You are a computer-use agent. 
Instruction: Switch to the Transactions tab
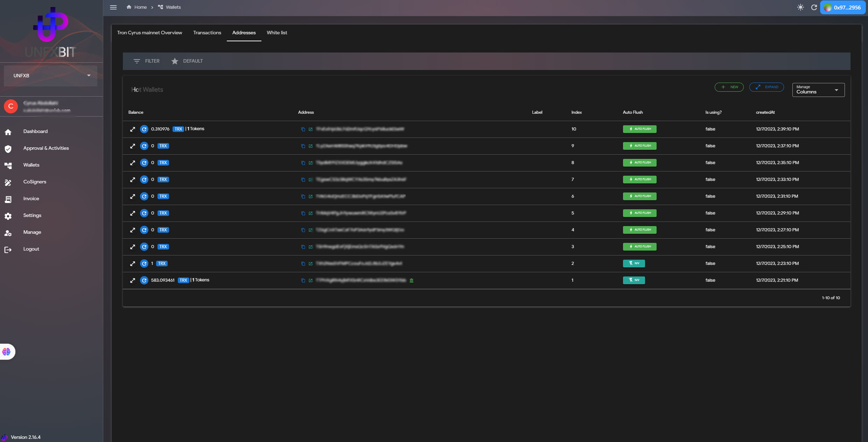207,33
